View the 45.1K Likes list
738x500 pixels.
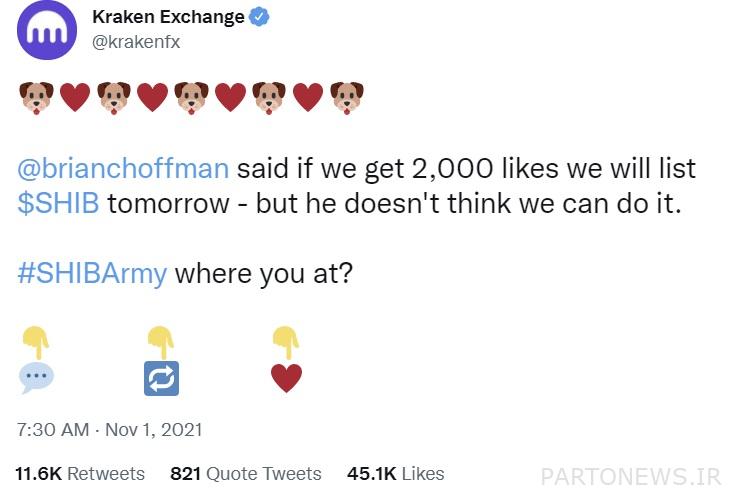point(396,474)
